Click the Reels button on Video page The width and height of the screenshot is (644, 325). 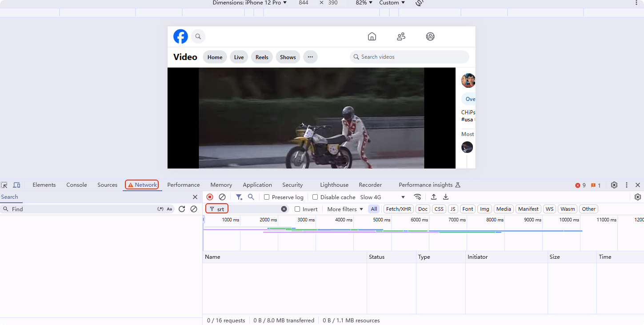(x=262, y=57)
